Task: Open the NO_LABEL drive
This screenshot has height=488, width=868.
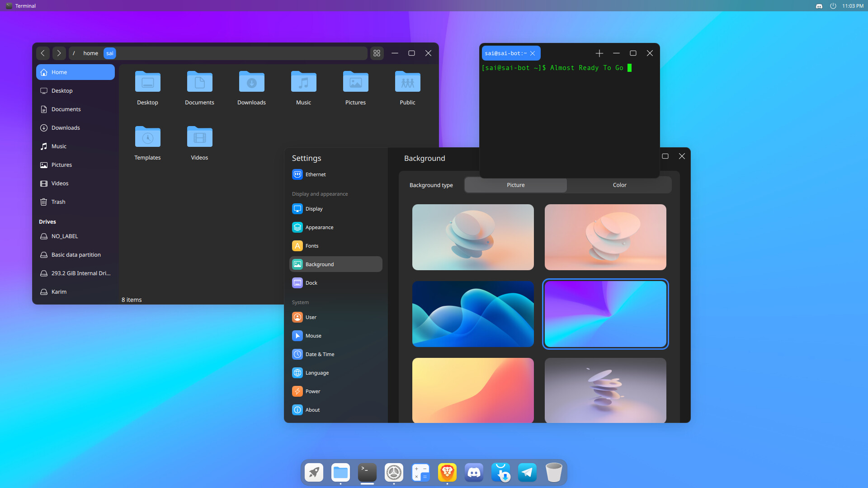Action: (75, 236)
